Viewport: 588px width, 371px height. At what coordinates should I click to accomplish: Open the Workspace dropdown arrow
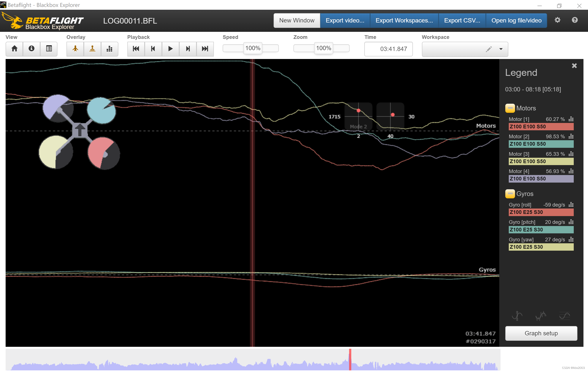click(x=501, y=49)
